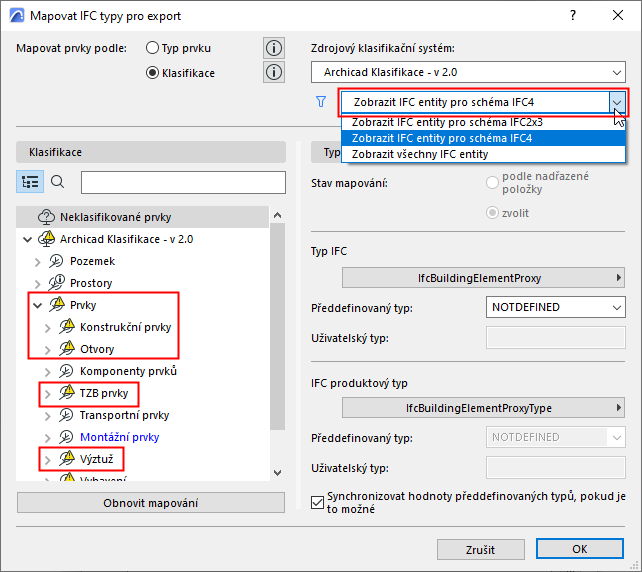Viewport: 642px width, 572px height.
Task: Select the Typ prvku radio button
Action: 152,48
